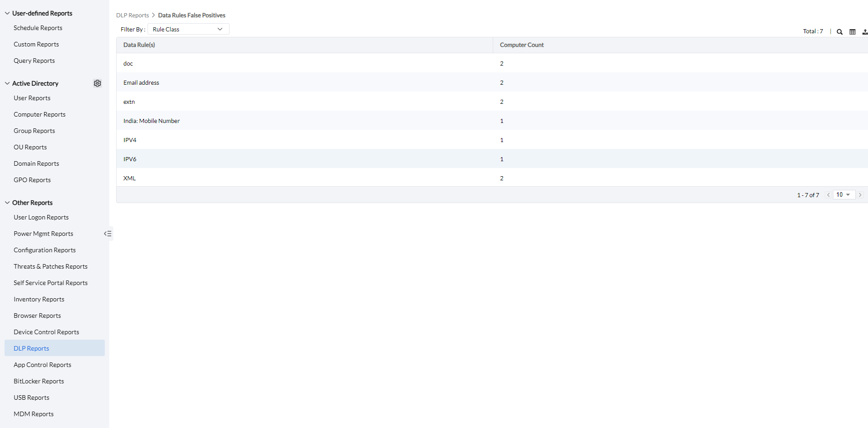Open OU Reports
868x428 pixels.
pos(30,147)
